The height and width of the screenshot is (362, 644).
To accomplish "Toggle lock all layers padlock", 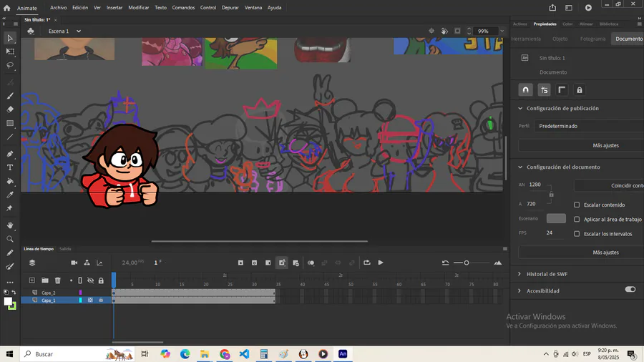I will [101, 280].
